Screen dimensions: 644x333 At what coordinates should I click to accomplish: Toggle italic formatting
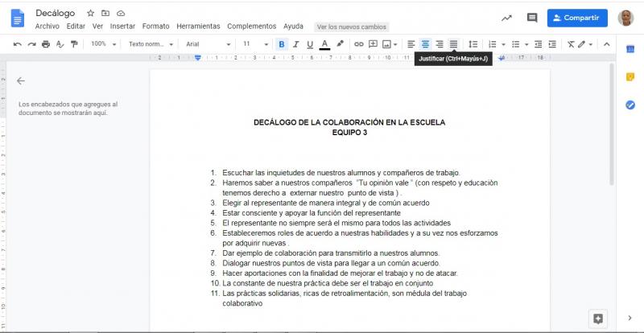pos(295,44)
